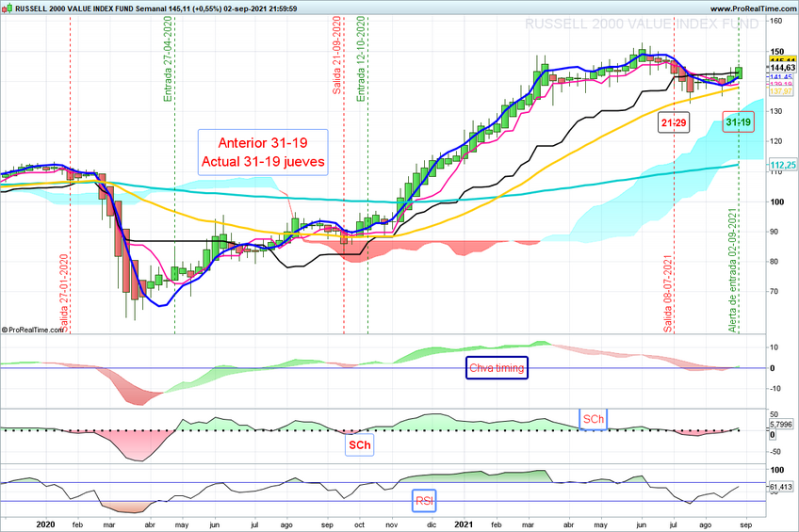Click the 'abr' 2020 label on the time axis
The image size is (799, 532).
[150, 524]
